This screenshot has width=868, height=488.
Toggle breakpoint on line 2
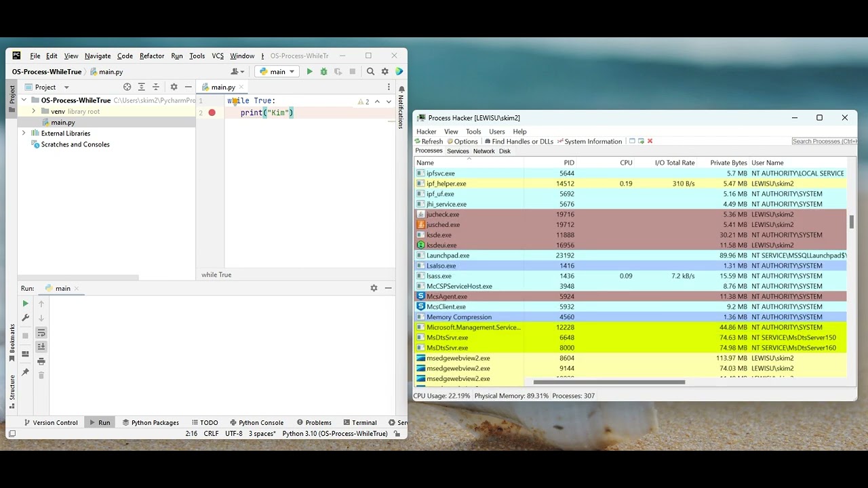(212, 113)
